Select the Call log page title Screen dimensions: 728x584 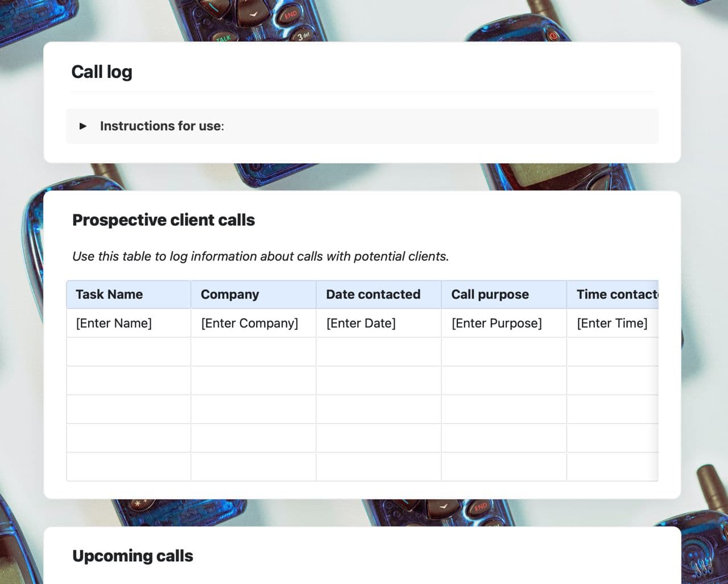tap(102, 72)
